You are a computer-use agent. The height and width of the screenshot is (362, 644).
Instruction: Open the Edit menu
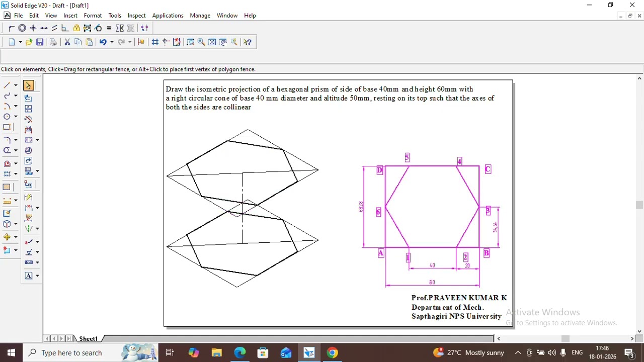click(34, 16)
